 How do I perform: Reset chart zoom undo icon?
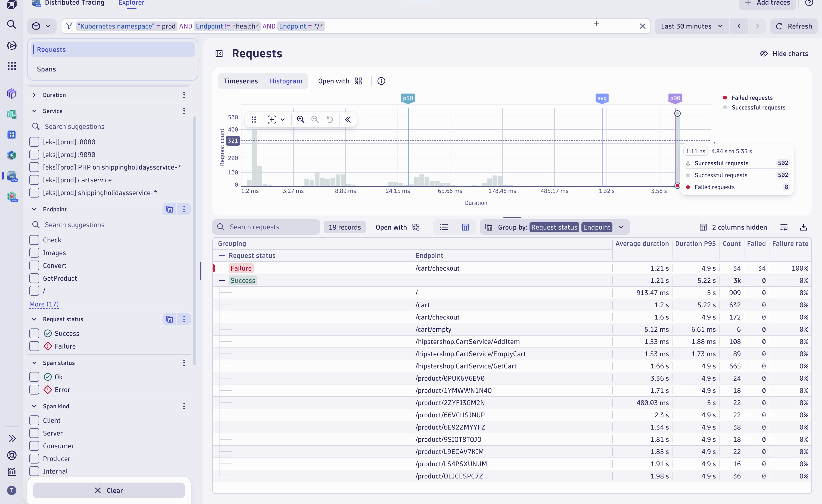(330, 120)
